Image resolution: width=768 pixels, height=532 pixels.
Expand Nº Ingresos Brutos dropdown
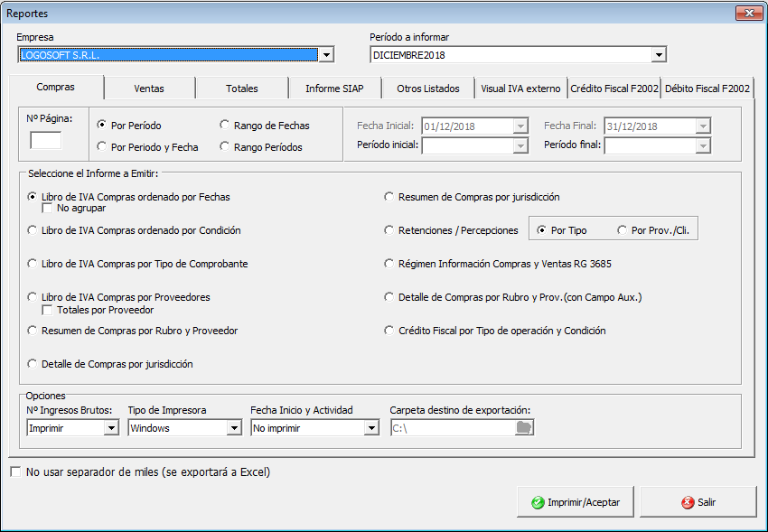click(111, 428)
